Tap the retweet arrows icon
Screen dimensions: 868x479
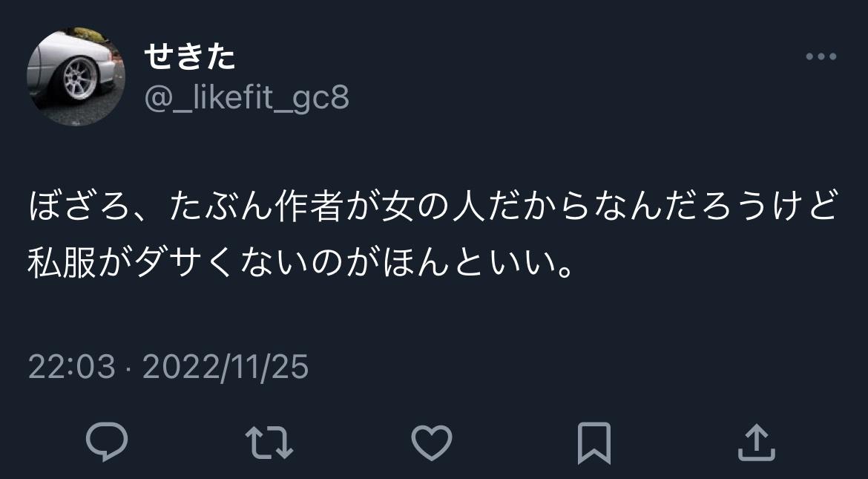(269, 443)
